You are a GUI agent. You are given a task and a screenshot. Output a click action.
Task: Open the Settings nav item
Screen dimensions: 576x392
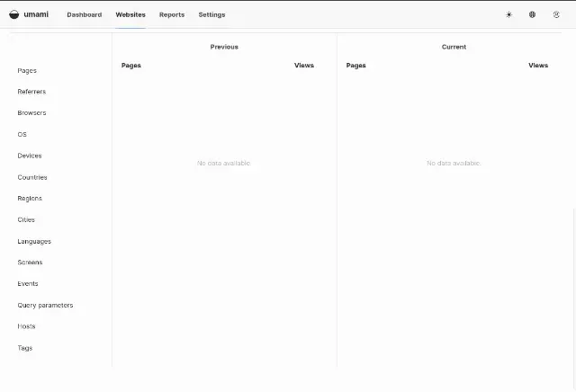click(211, 14)
